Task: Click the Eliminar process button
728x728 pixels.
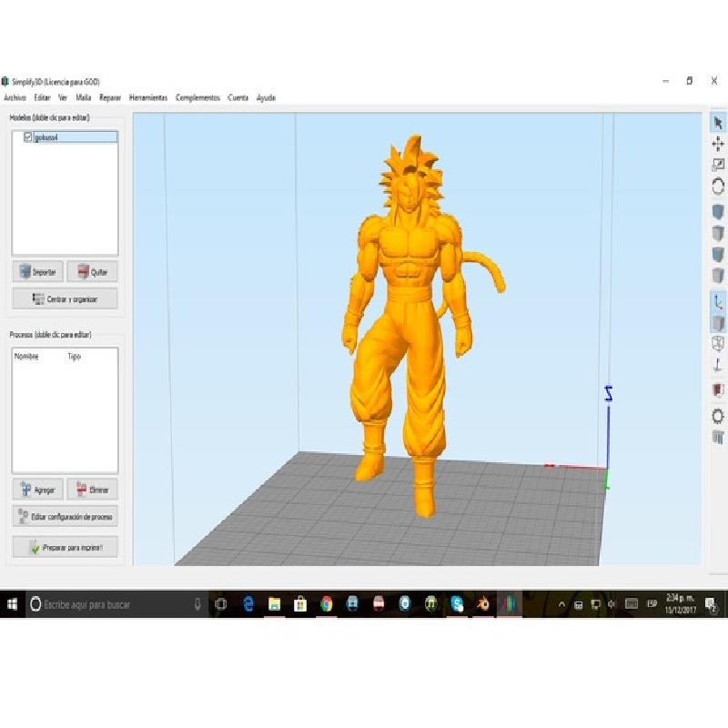Action: click(x=92, y=490)
